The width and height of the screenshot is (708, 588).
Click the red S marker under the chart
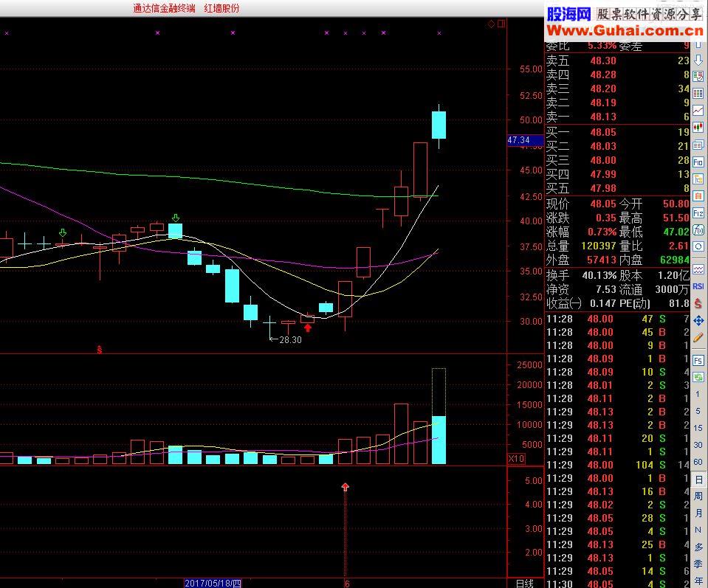pos(100,350)
